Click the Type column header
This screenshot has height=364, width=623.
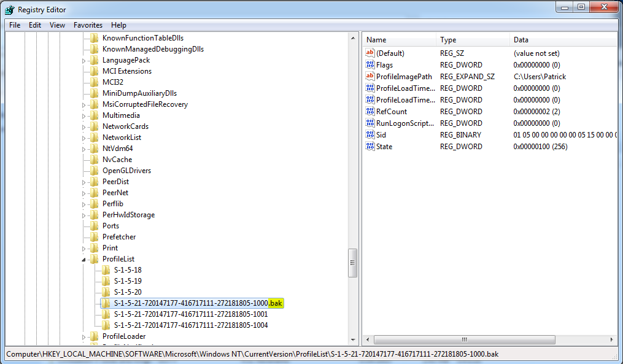click(x=473, y=40)
